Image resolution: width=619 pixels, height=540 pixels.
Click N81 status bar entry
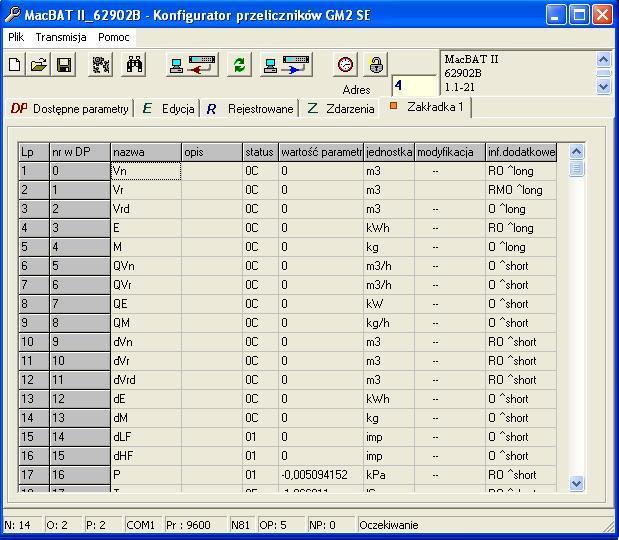(x=240, y=525)
